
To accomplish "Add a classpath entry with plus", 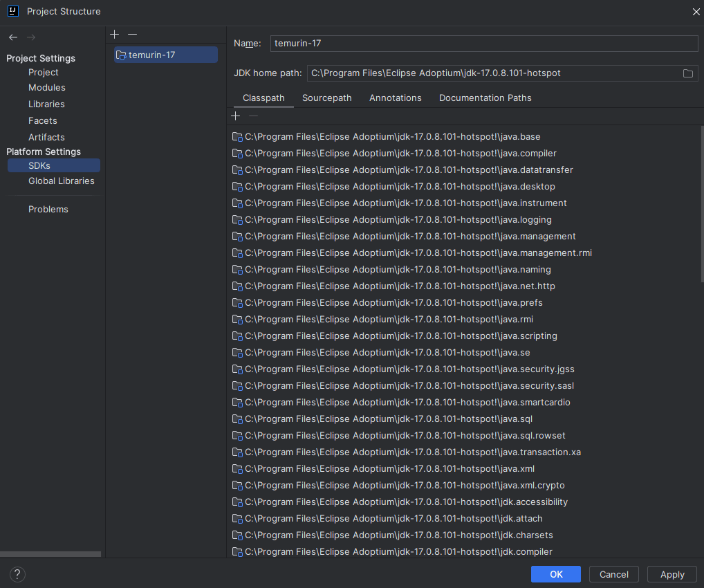I will point(236,116).
